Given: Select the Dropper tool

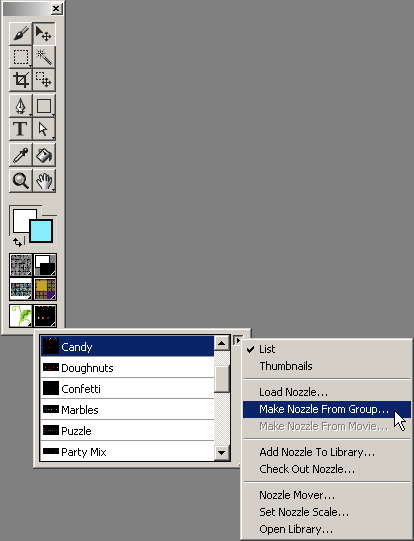Looking at the screenshot, I should coord(21,155).
